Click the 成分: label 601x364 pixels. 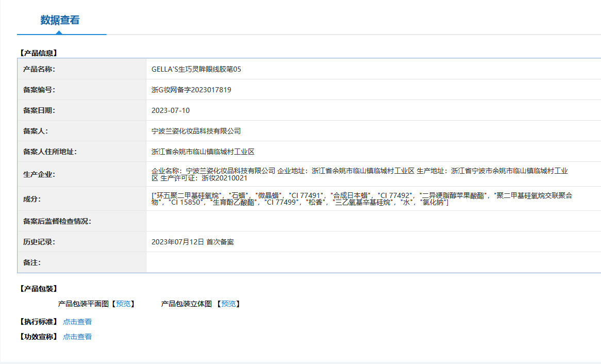pyautogui.click(x=32, y=199)
